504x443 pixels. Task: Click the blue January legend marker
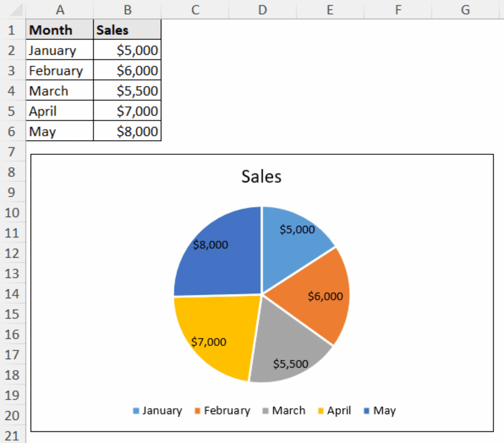(x=136, y=410)
